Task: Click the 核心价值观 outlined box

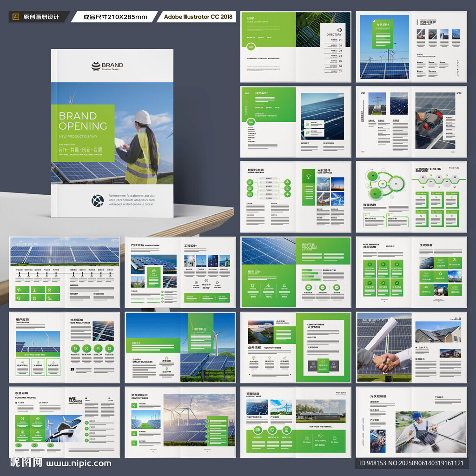Action: click(x=374, y=221)
